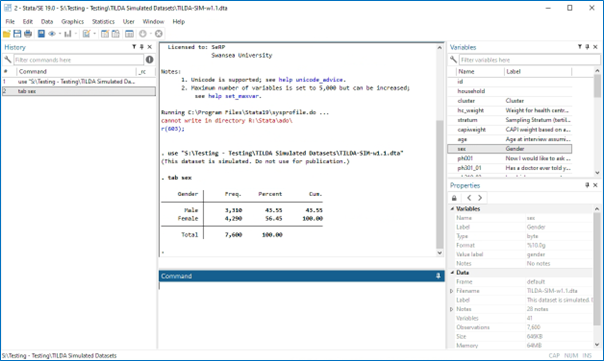Close the History panel
Image resolution: width=604 pixels, height=361 pixels.
coord(150,47)
